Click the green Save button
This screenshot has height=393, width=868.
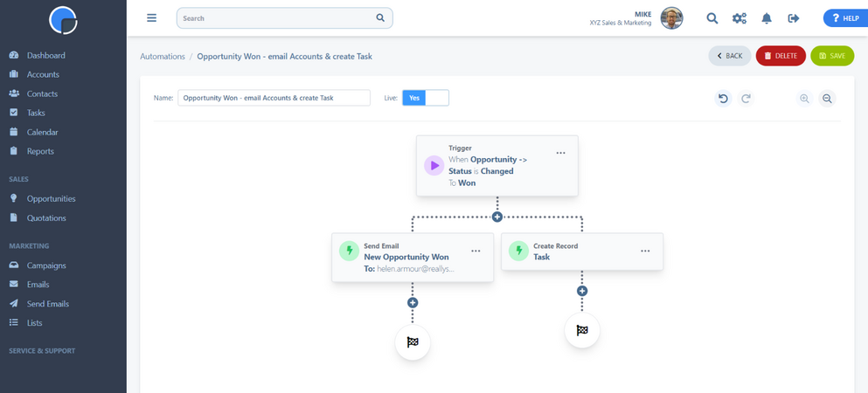pos(832,56)
